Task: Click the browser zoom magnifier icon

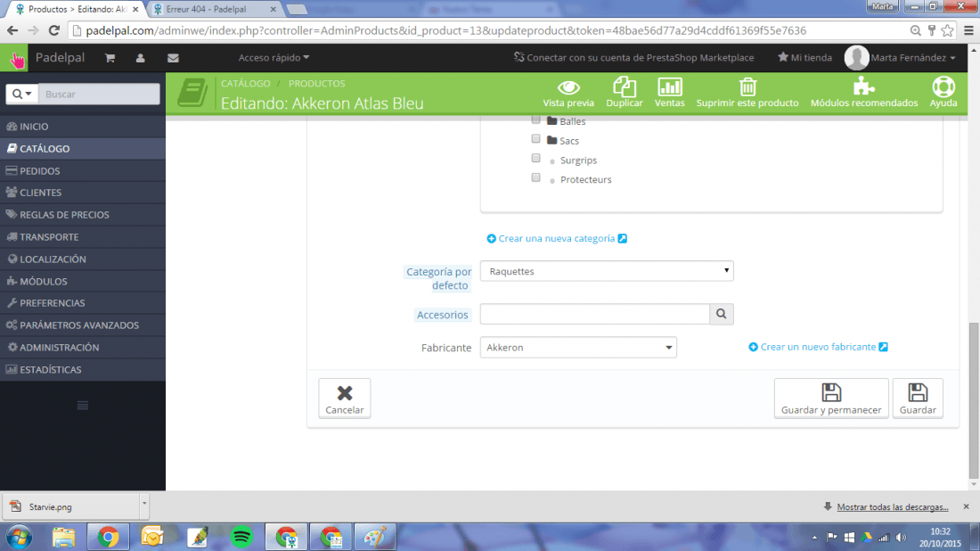Action: pos(916,30)
